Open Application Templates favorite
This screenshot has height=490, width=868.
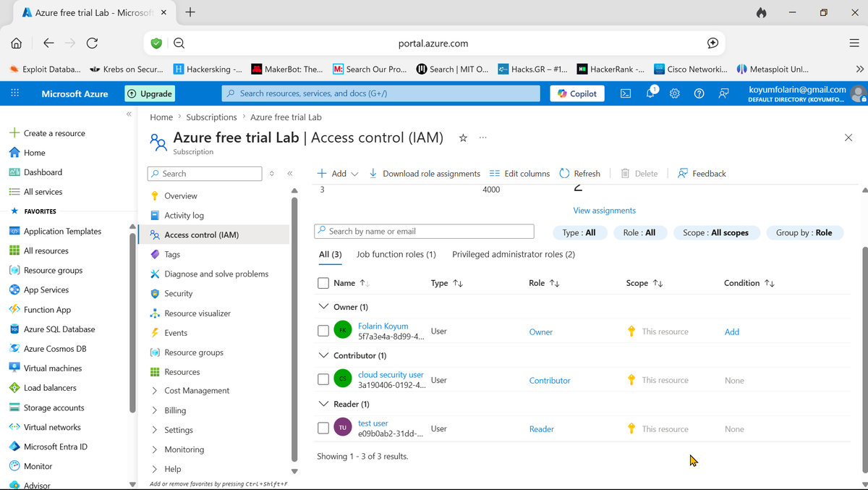point(55,232)
